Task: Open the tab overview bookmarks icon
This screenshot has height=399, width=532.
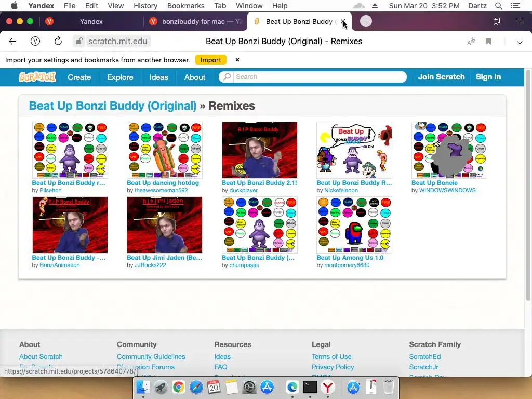Action: pos(496,21)
